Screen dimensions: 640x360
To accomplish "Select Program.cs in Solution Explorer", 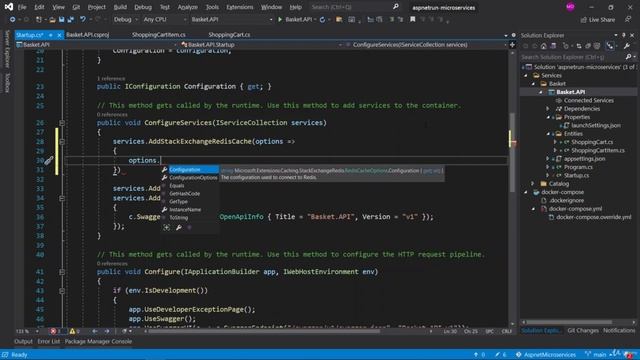I will click(x=578, y=167).
